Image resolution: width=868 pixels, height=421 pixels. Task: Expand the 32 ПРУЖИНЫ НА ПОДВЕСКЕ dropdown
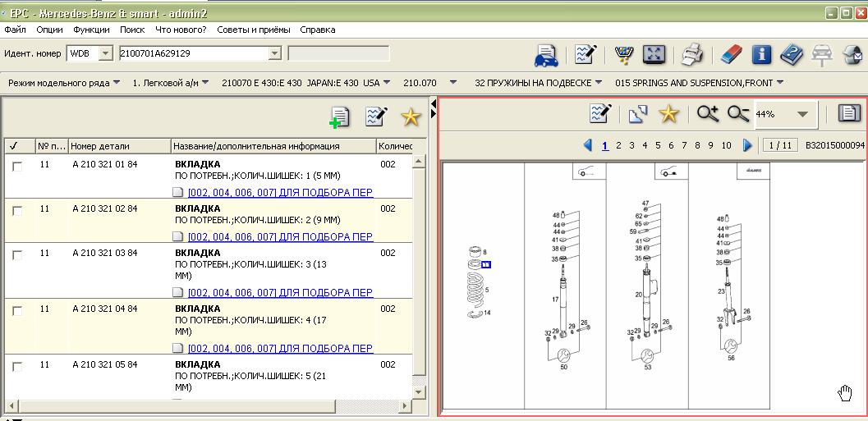point(599,82)
